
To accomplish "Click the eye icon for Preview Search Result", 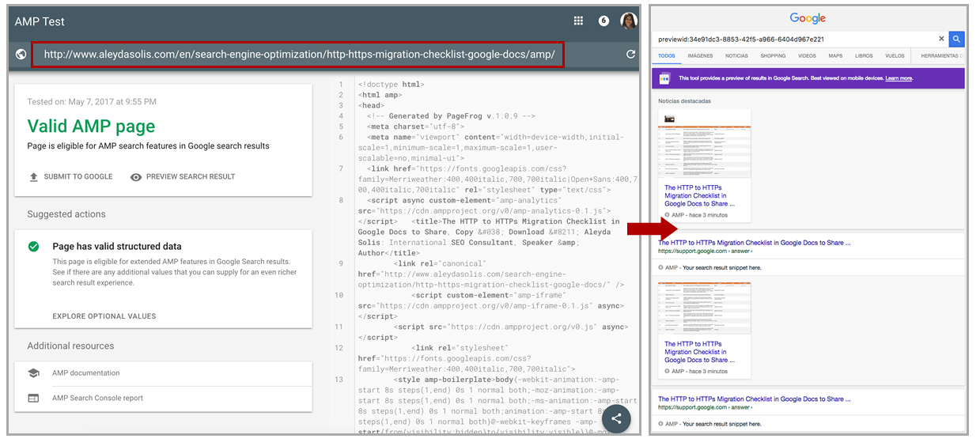I will tap(136, 177).
